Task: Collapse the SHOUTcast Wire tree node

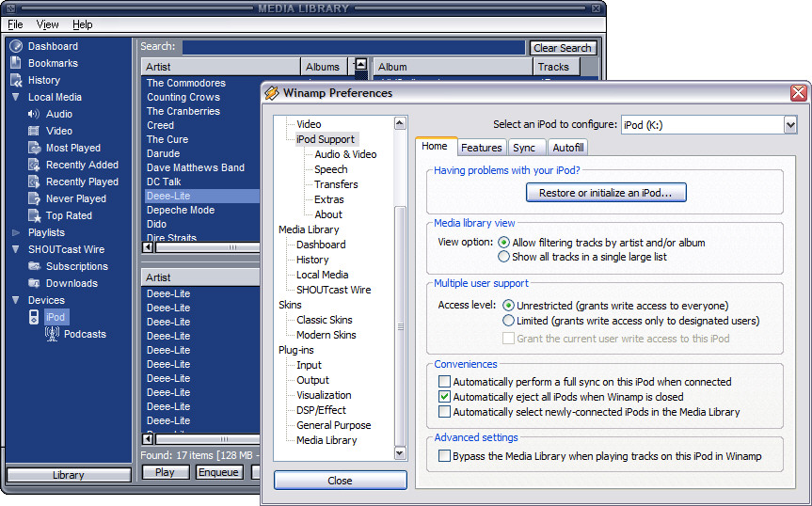Action: tap(16, 249)
